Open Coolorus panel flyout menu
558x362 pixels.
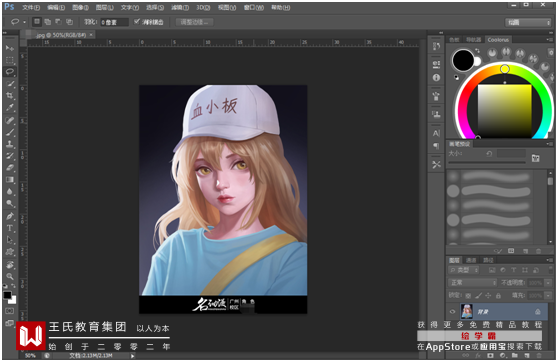pos(549,40)
